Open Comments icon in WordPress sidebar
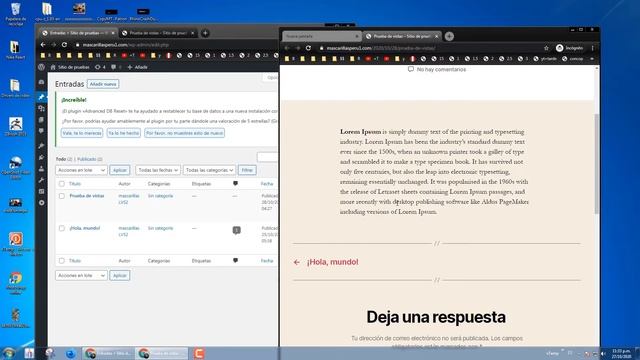Screen dimensions: 640x360 pyautogui.click(x=42, y=131)
